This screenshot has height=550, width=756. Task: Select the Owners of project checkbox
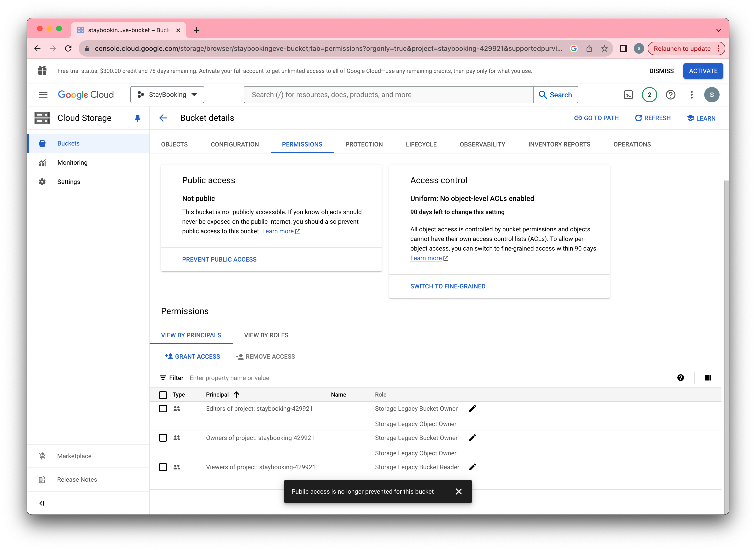coord(163,438)
